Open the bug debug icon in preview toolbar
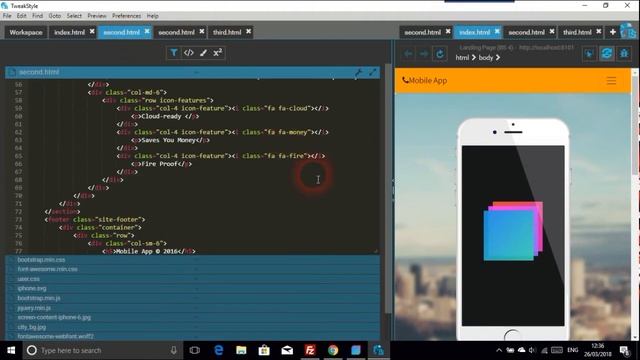This screenshot has height=360, width=640. (x=624, y=54)
